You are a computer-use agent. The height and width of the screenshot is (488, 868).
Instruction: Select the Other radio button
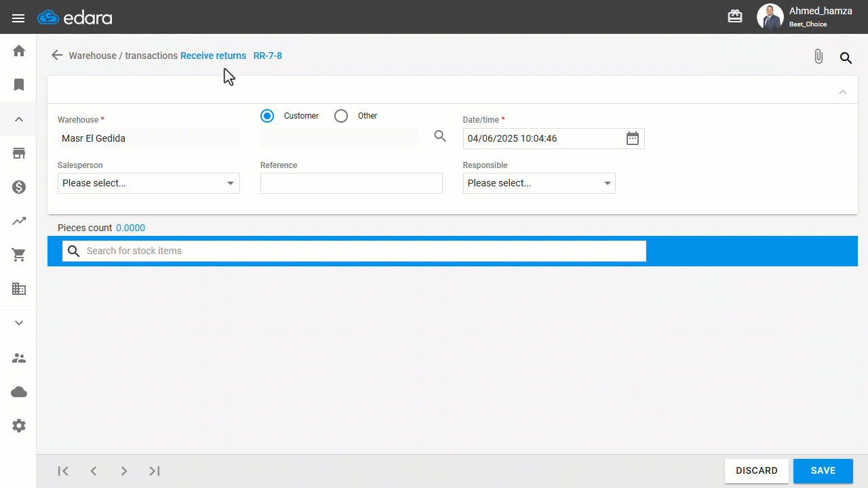coord(341,116)
